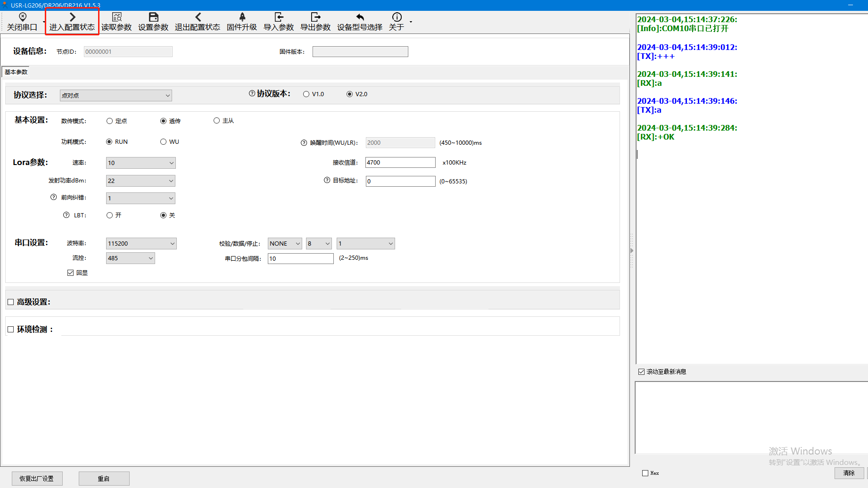The height and width of the screenshot is (488, 868).
Task: Open toolbar overflow arrow after 关于
Action: 411,22
